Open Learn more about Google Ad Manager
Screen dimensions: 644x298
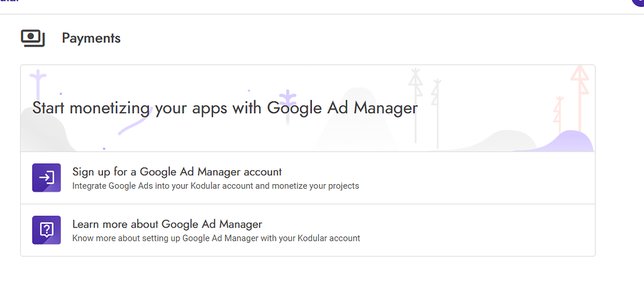coord(308,230)
